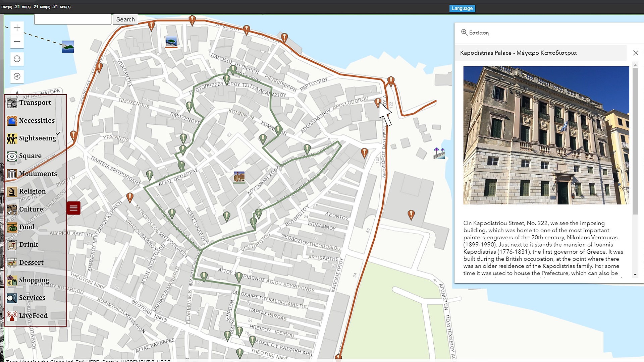The height and width of the screenshot is (362, 644).
Task: Select the Square menu label
Action: [x=30, y=156]
